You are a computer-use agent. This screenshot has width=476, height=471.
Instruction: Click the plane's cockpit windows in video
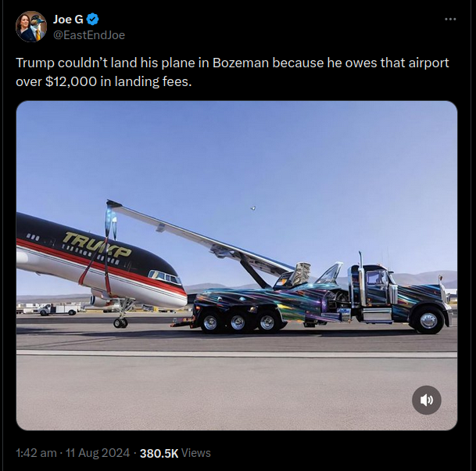(x=164, y=277)
